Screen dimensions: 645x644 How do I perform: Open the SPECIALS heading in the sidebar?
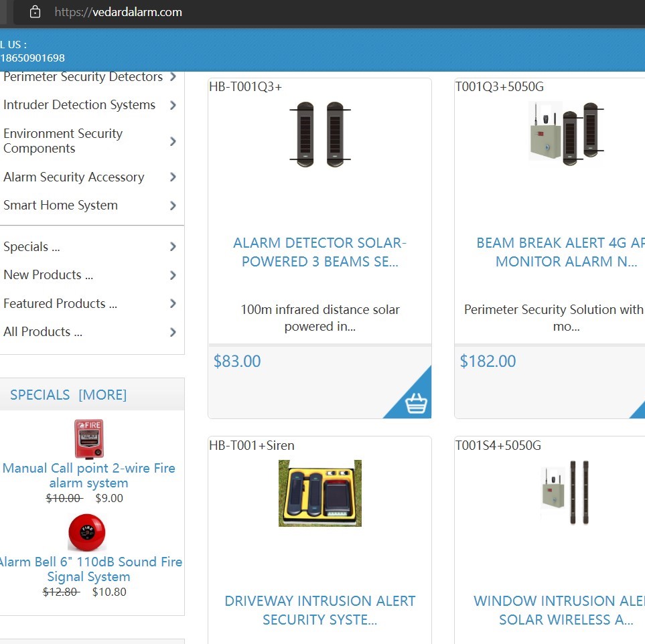click(x=40, y=395)
